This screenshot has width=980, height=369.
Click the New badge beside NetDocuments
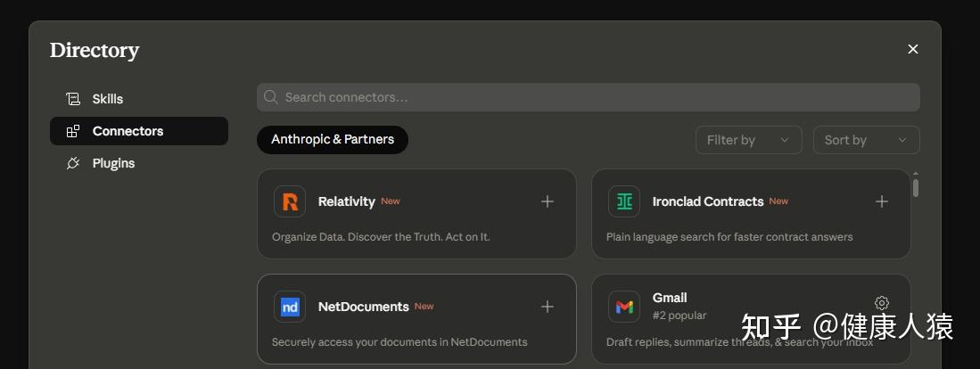(x=424, y=306)
